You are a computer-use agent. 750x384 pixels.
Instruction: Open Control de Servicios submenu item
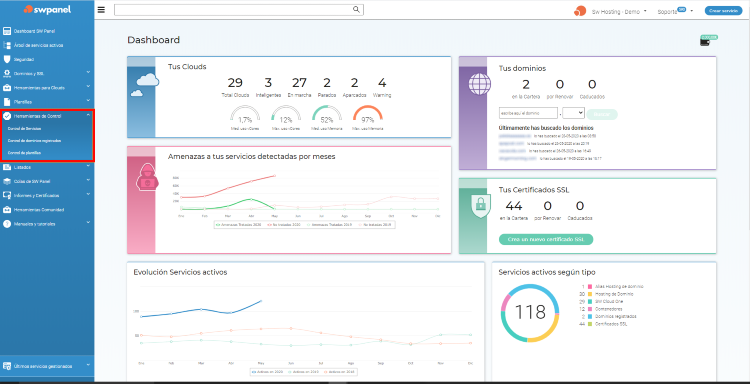click(24, 129)
